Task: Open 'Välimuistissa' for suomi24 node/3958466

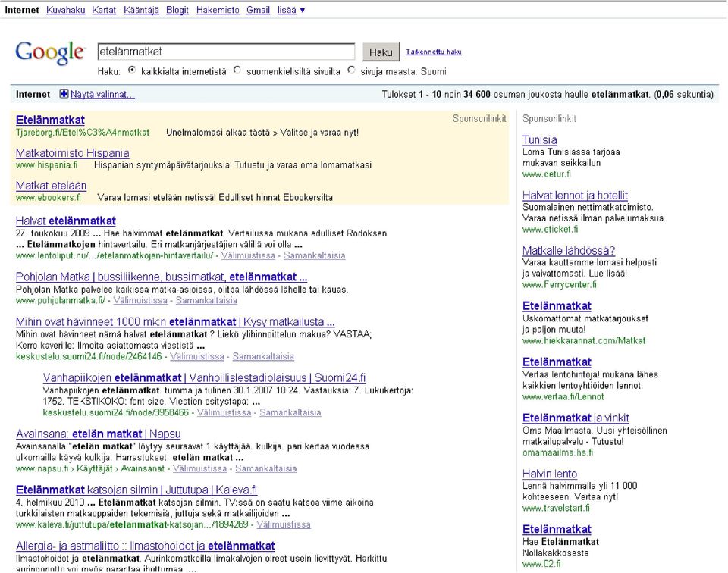Action: pos(224,413)
